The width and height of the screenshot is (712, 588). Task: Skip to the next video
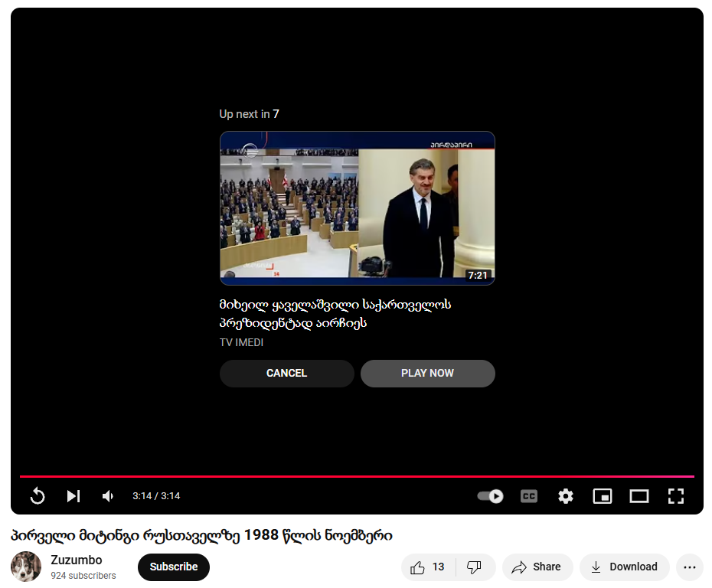tap(73, 496)
